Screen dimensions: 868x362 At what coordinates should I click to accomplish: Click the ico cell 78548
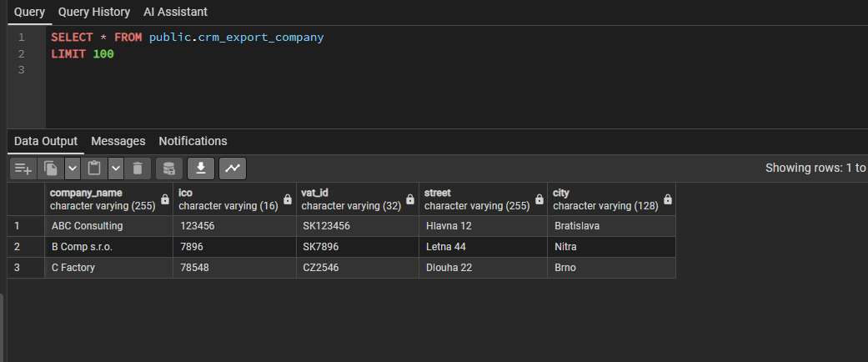click(x=234, y=268)
